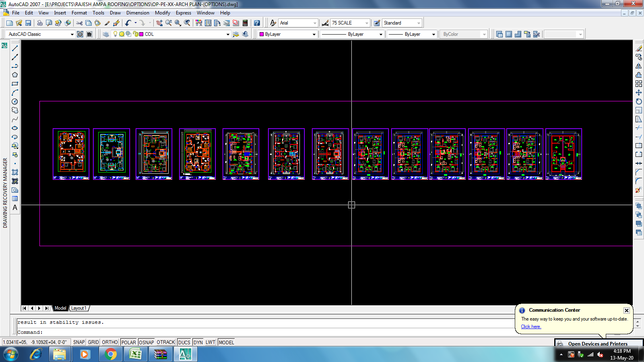Viewport: 644px width, 362px height.
Task: Toggle ORTHO mode in the status bar
Action: [109, 342]
